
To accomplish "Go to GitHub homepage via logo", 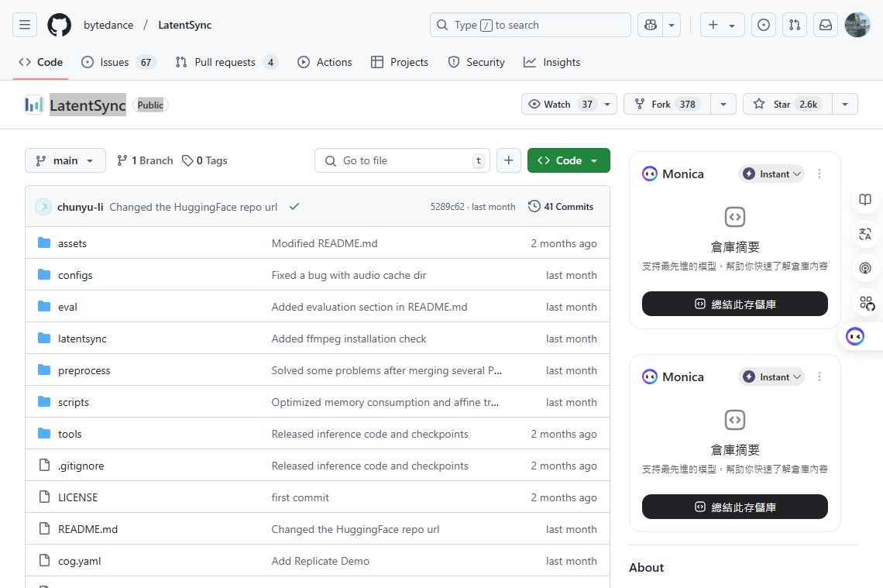I will [59, 25].
